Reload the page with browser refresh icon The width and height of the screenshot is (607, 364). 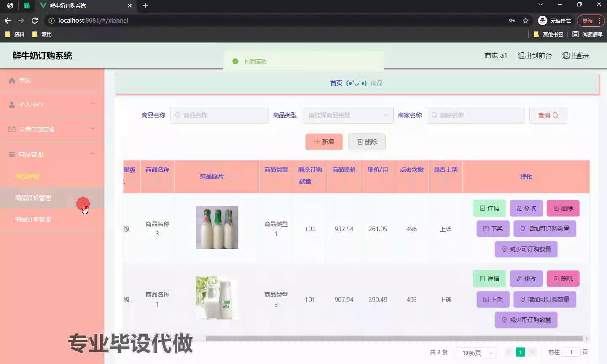coord(35,21)
